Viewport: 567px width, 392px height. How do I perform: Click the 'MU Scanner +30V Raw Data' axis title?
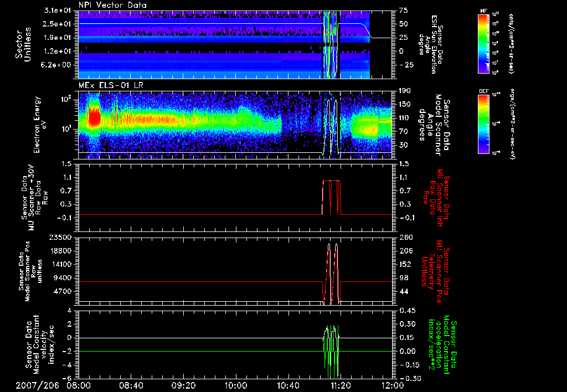click(35, 198)
